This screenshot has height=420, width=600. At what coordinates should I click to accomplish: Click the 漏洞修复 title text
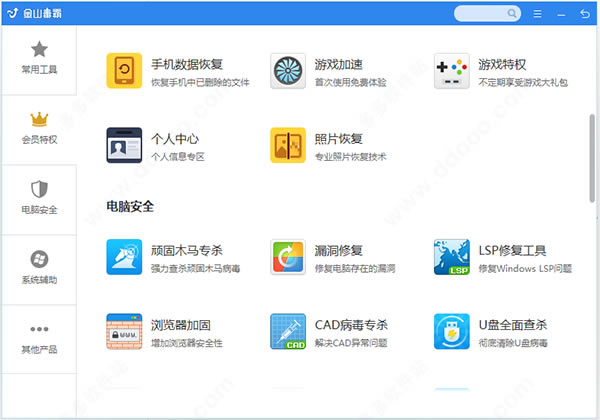click(339, 251)
